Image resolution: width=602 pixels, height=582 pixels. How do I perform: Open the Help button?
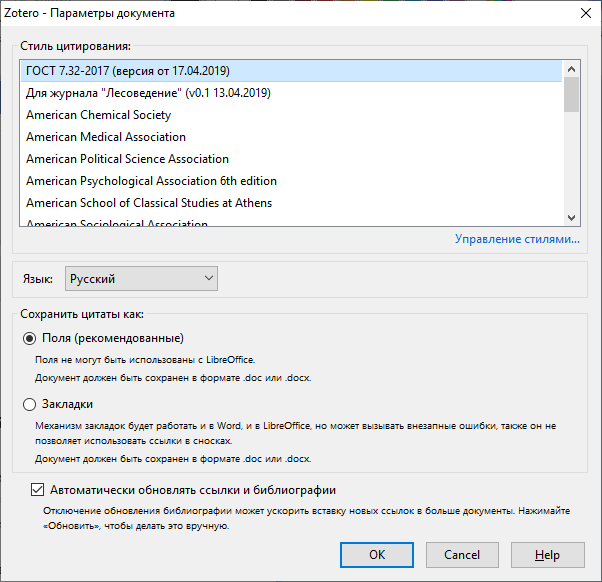tap(547, 555)
